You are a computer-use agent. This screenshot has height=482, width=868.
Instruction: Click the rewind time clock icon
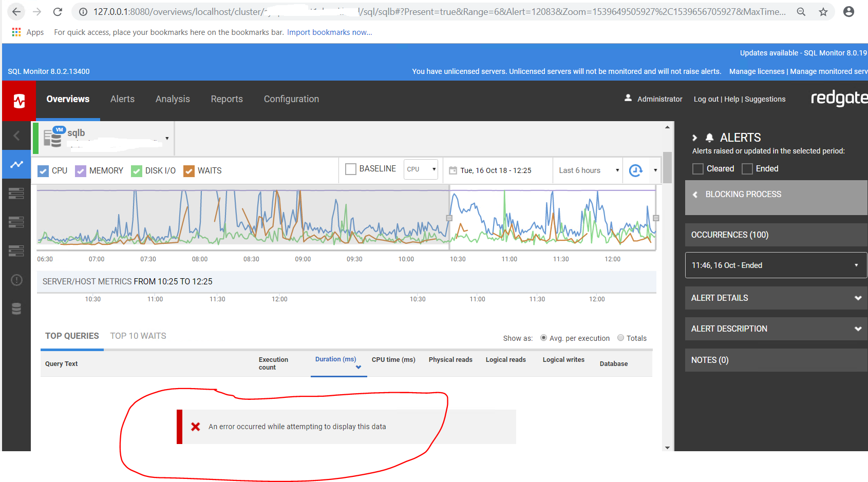pyautogui.click(x=636, y=170)
